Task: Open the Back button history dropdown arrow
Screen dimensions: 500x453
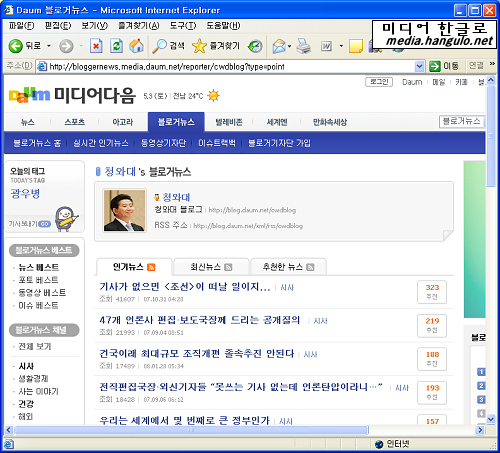Action: [49, 46]
